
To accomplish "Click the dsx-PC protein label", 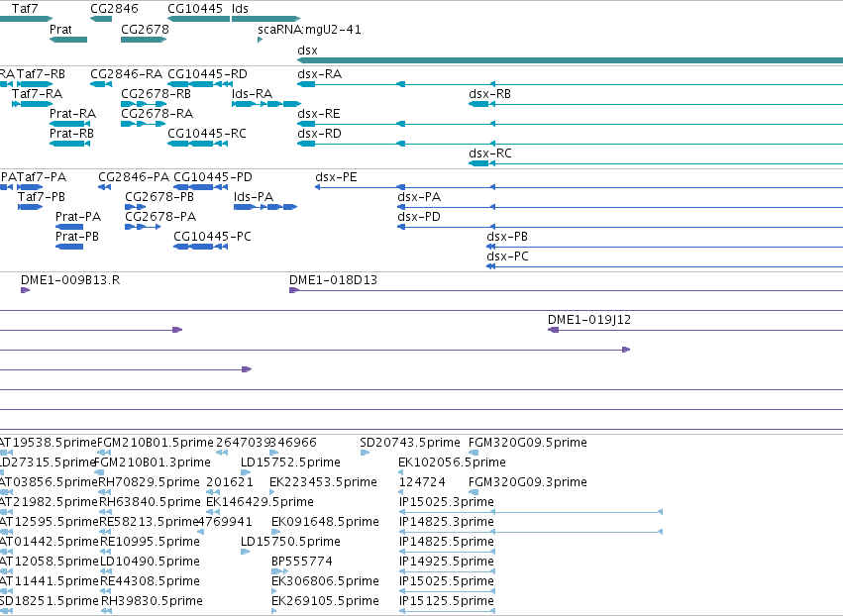I will pos(507,257).
